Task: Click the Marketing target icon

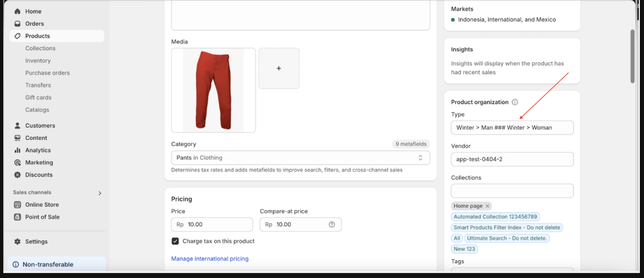Action: (x=17, y=163)
